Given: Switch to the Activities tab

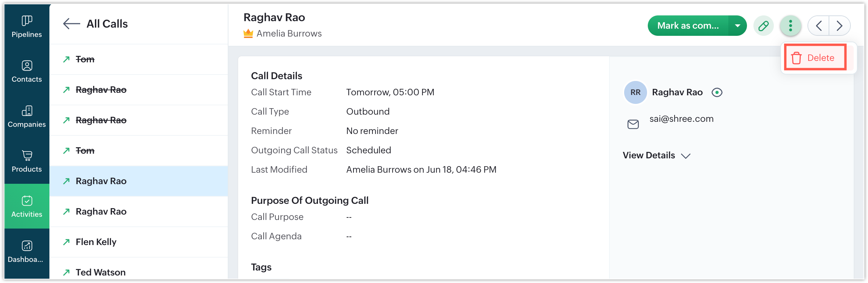Looking at the screenshot, I should [x=27, y=206].
